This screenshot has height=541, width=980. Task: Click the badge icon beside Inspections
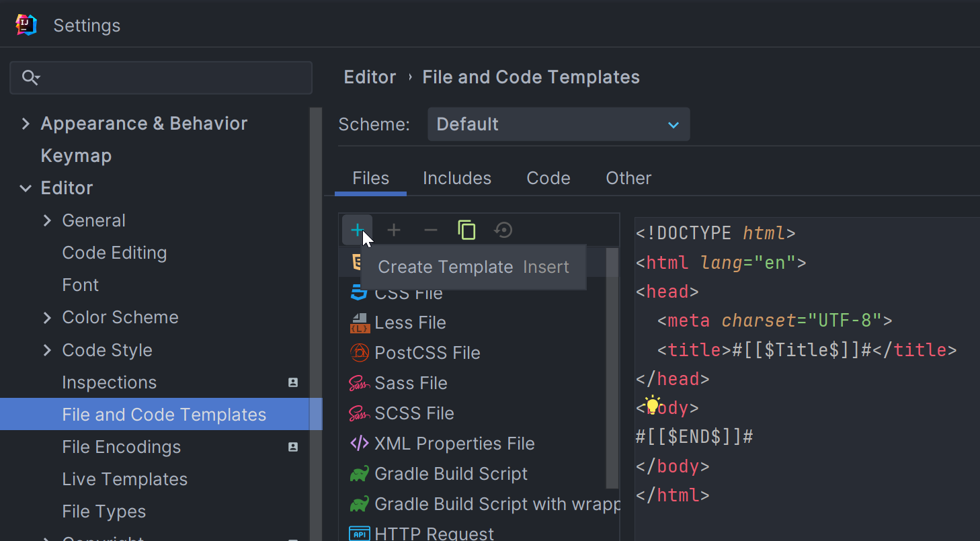pyautogui.click(x=293, y=382)
